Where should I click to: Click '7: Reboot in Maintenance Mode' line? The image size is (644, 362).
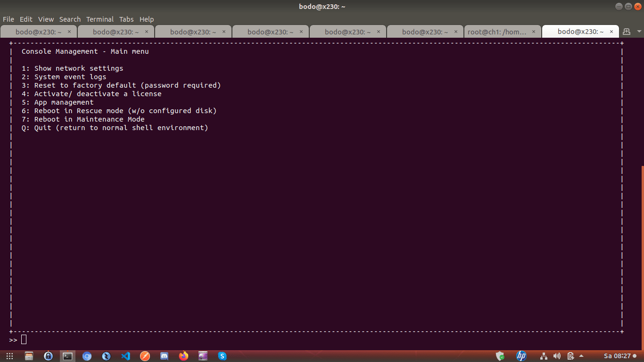click(83, 119)
